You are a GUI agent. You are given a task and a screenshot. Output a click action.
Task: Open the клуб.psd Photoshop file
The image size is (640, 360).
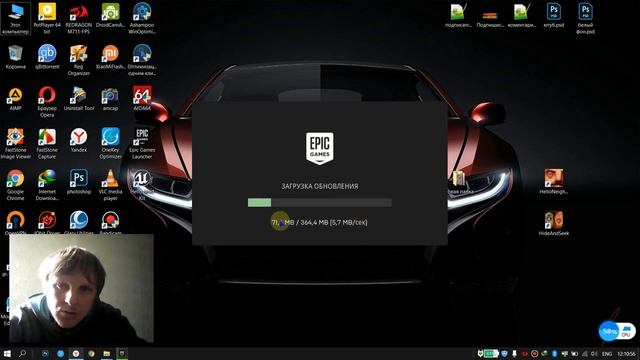(x=553, y=16)
